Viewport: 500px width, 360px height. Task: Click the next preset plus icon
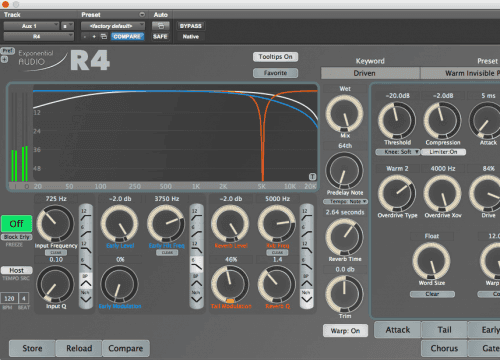pos(94,37)
